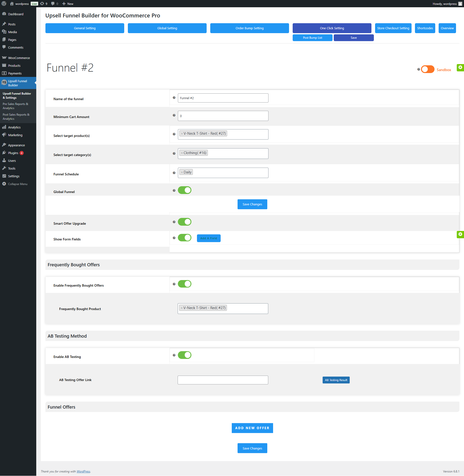Open the Shortcodes tab
This screenshot has height=476, width=464.
point(425,28)
